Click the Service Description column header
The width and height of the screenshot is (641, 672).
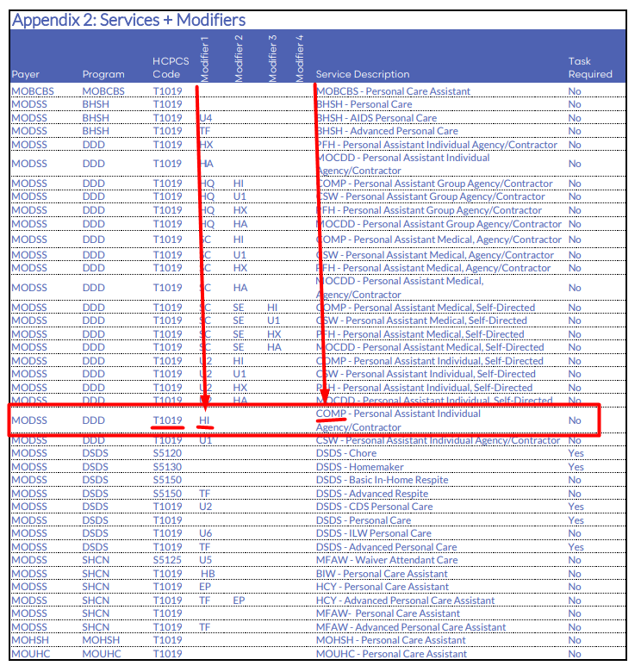tap(362, 74)
